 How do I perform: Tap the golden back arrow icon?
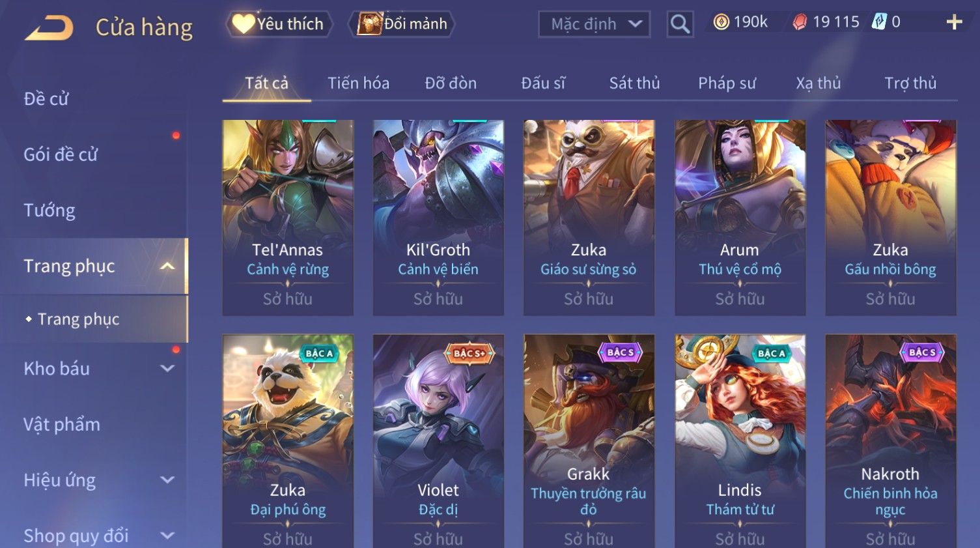click(x=49, y=28)
